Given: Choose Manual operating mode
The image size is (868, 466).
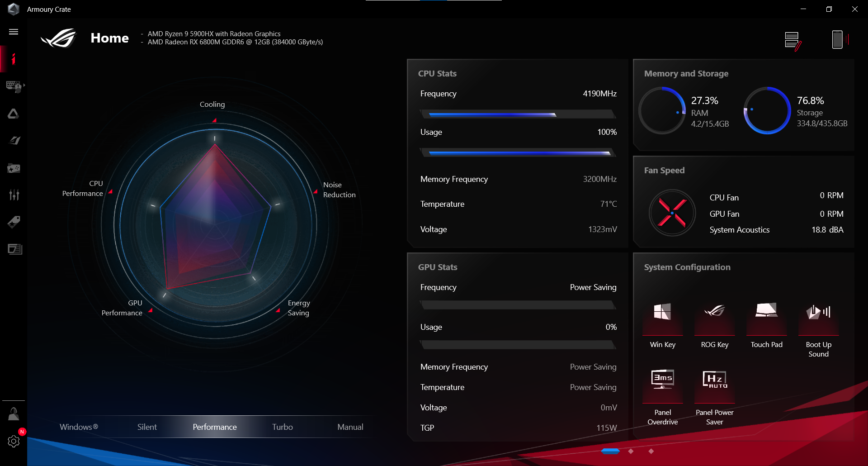Looking at the screenshot, I should point(350,427).
